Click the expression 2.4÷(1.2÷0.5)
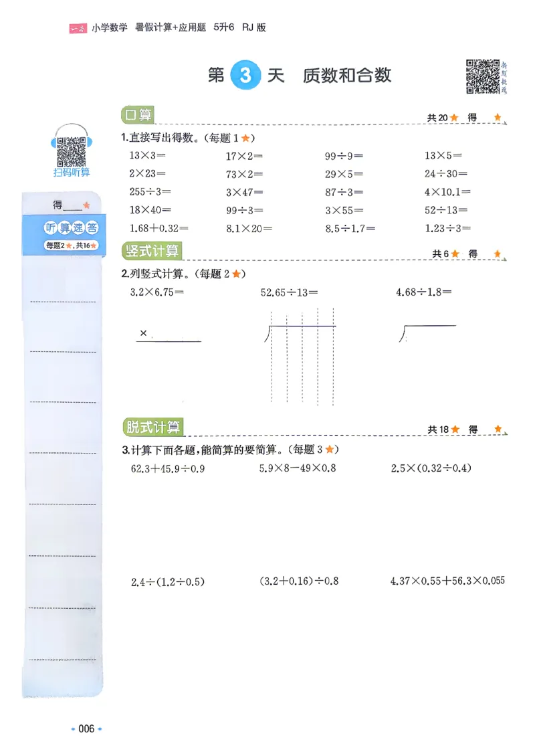Screen dimensions: 535x756 click(168, 582)
